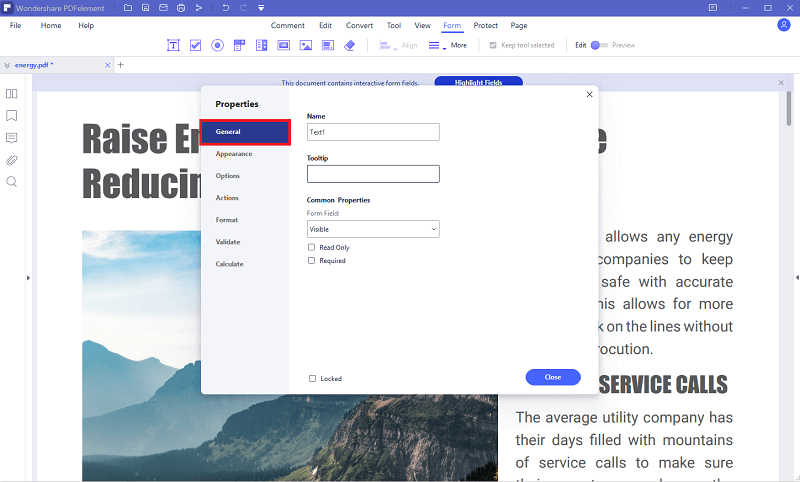Click the feedback icon near window controls

coord(713,8)
